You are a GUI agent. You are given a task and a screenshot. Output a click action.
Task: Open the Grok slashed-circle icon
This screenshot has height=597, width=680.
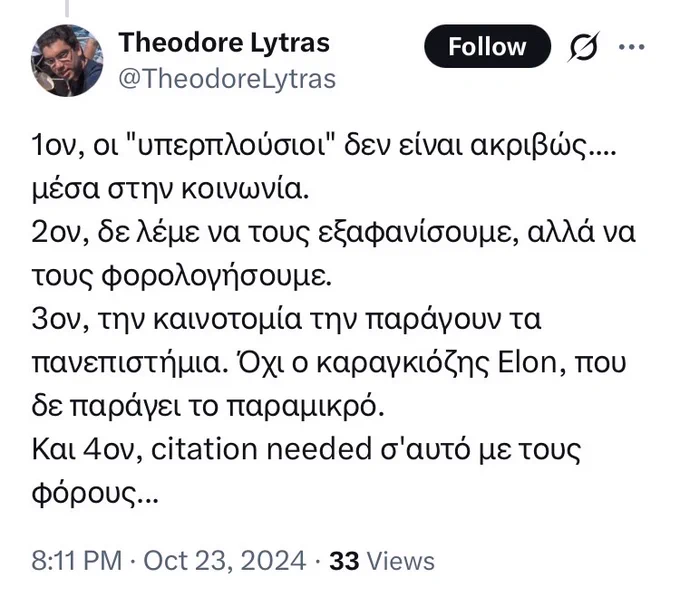584,46
